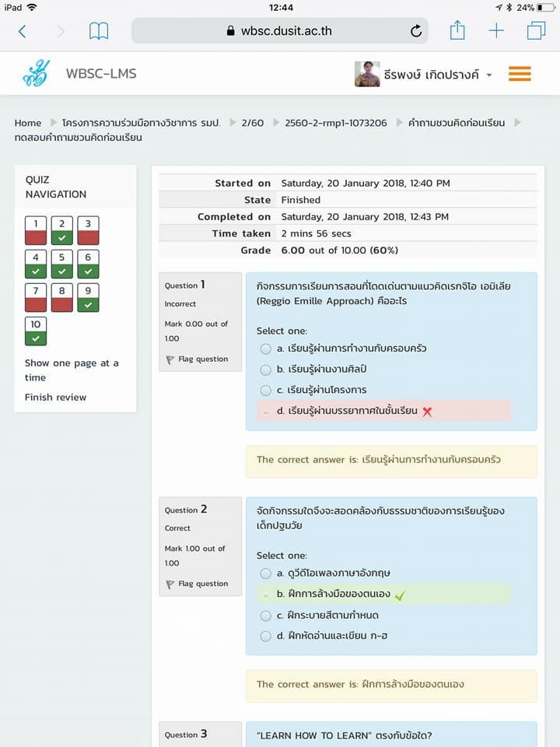Click Finish review link
The width and height of the screenshot is (560, 747).
pyautogui.click(x=55, y=397)
